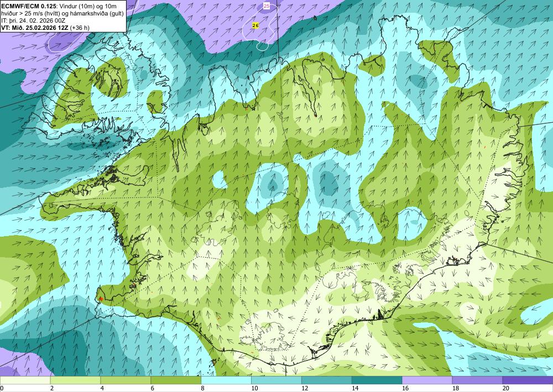Click the red marker on the southwest peninsula tip
Viewport: 553px width, 392px height.
101,299
